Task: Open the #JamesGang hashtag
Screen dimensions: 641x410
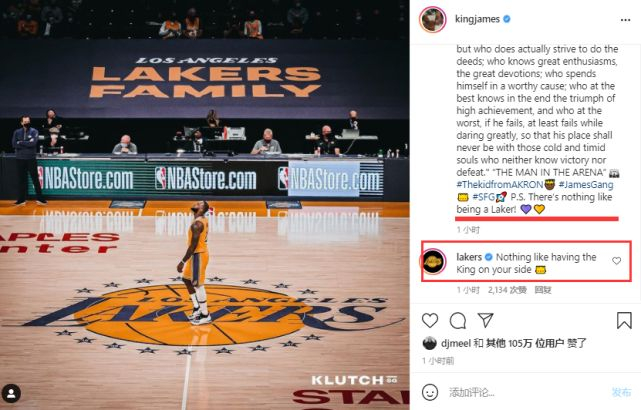Action: coord(586,184)
